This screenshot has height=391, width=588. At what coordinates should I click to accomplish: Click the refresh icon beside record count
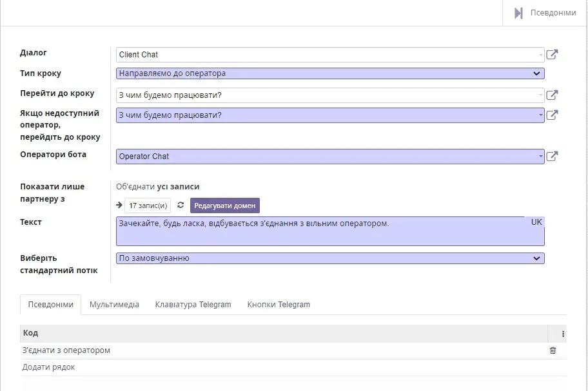(181, 205)
